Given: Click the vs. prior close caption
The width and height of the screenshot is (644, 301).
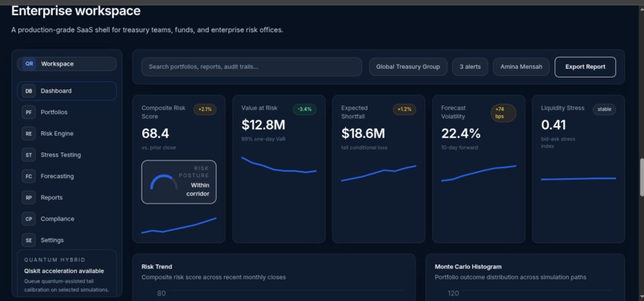Looking at the screenshot, I should (x=158, y=148).
